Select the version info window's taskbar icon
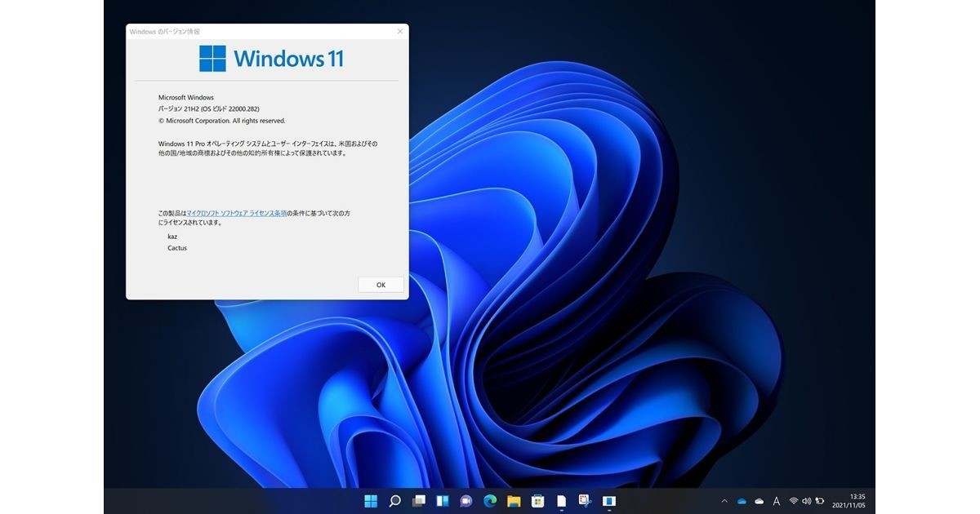The width and height of the screenshot is (980, 514). tap(609, 500)
